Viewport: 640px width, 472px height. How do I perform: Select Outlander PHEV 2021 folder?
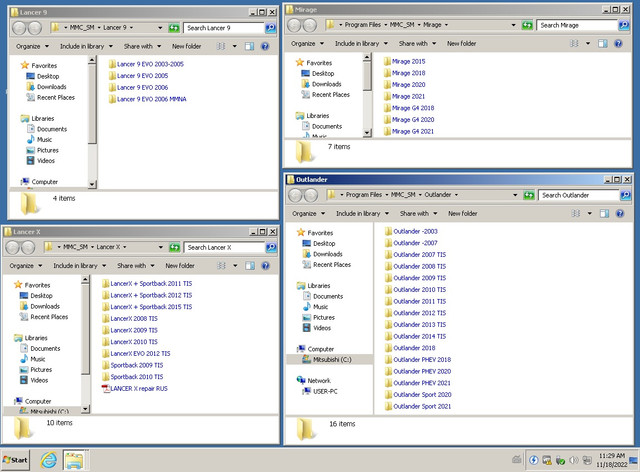click(x=418, y=383)
